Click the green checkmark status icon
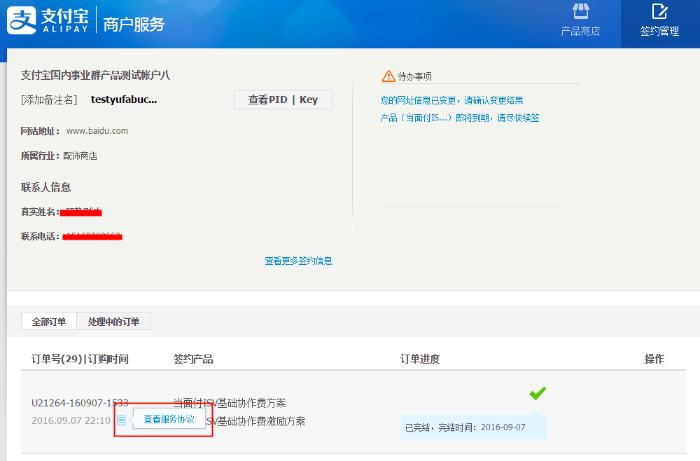Screen dimensions: 700x461 click(x=538, y=393)
